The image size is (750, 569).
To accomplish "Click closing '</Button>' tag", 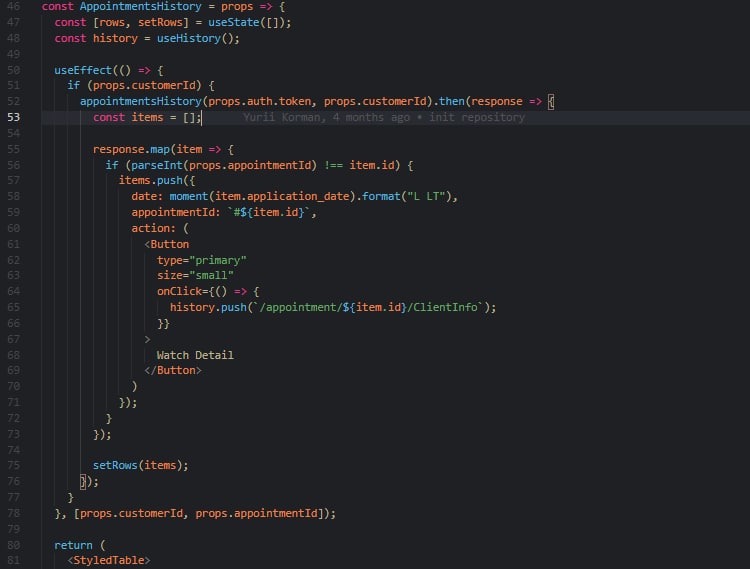I will tap(173, 371).
